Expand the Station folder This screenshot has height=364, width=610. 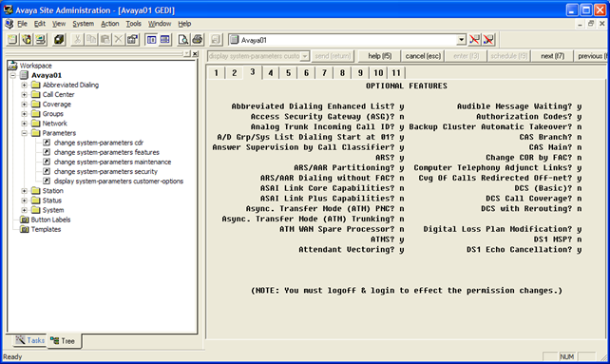pyautogui.click(x=24, y=191)
